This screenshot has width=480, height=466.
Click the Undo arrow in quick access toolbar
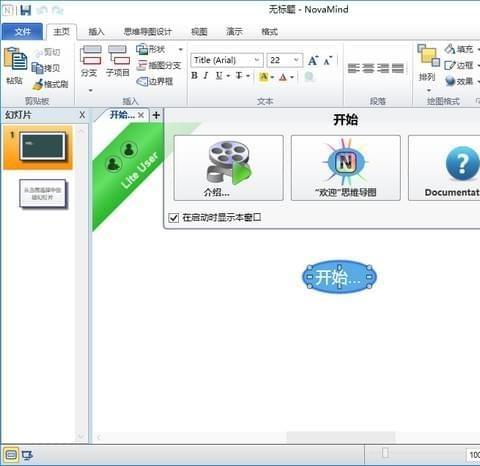[42, 11]
